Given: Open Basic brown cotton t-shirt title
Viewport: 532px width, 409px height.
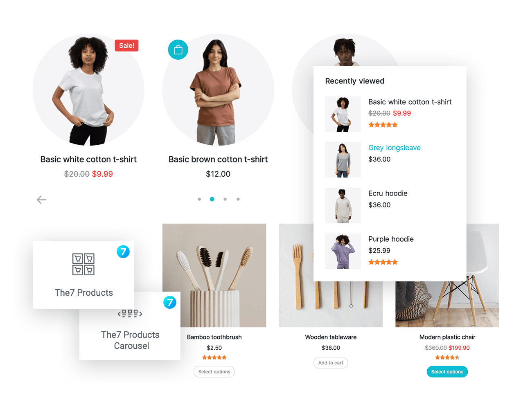Looking at the screenshot, I should [218, 160].
